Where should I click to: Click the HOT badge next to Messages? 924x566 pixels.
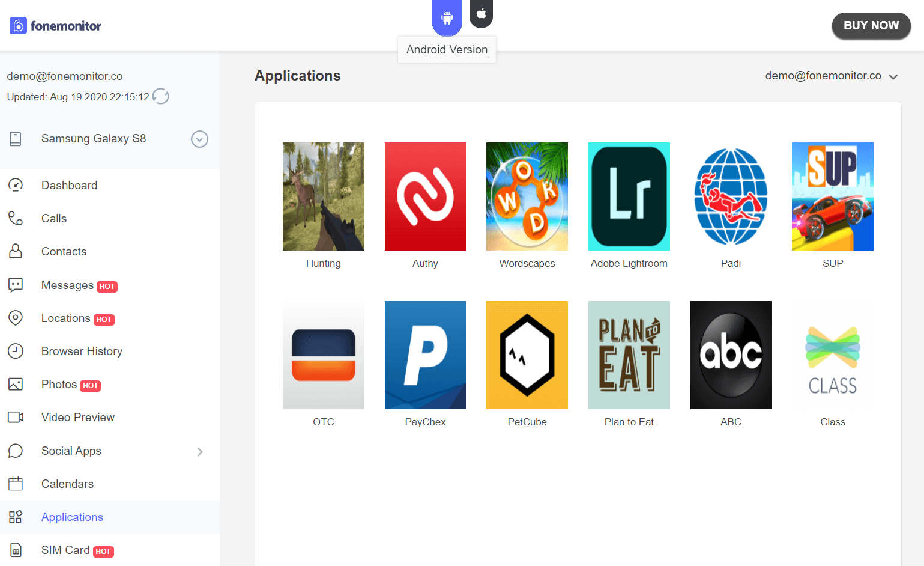click(107, 287)
